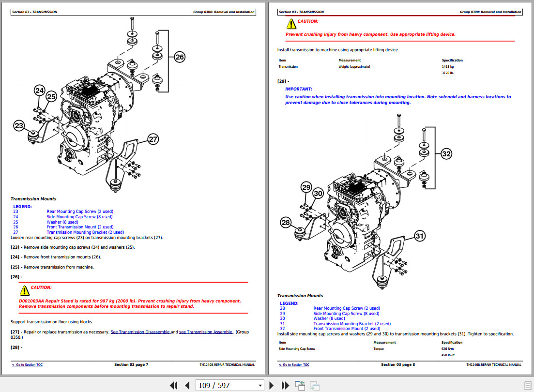Jump to the first page
Screen dimensions: 534x392
click(174, 386)
